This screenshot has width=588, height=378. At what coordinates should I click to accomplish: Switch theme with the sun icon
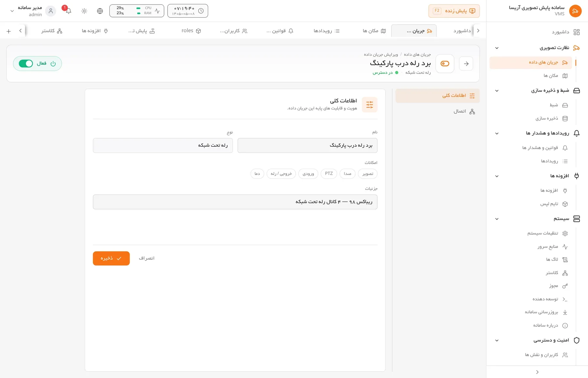tap(84, 11)
